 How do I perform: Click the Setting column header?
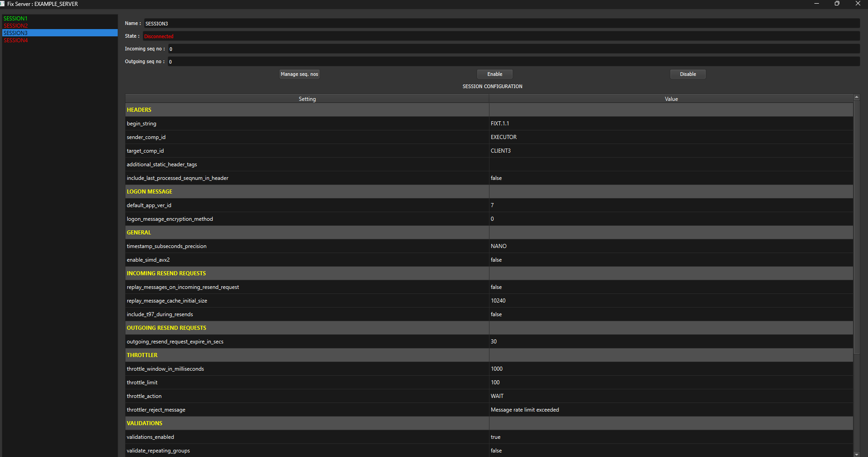(x=307, y=99)
